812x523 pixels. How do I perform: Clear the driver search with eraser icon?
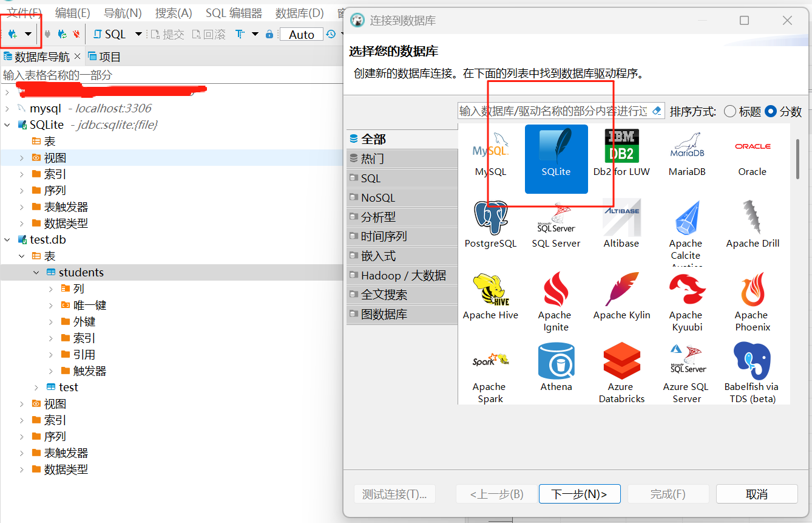click(x=656, y=111)
